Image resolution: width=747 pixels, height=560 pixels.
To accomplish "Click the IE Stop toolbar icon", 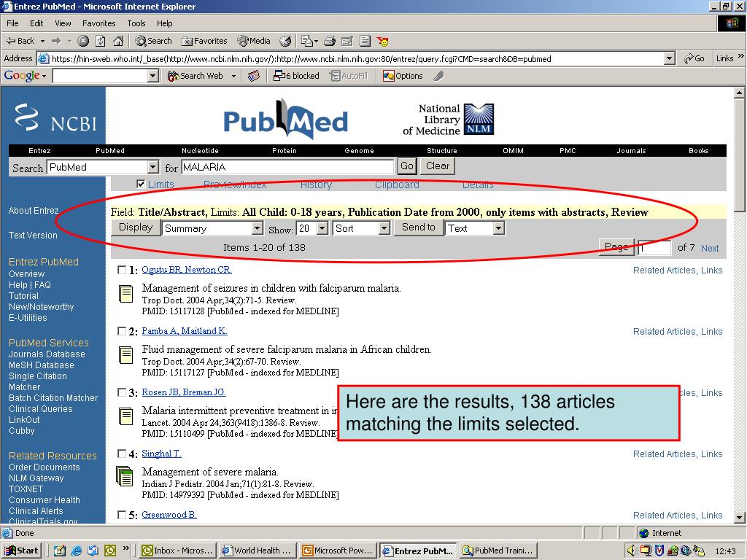I will click(x=83, y=41).
